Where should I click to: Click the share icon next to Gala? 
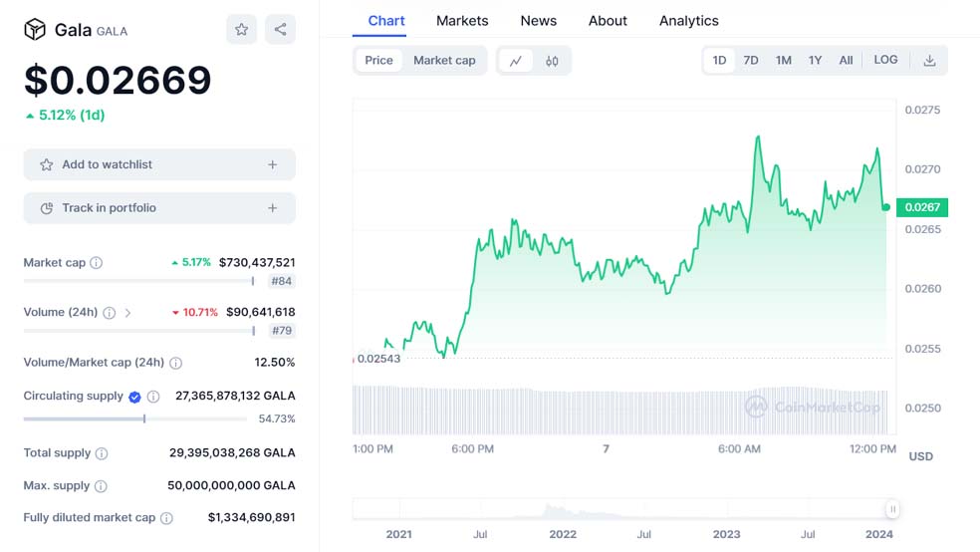point(280,30)
